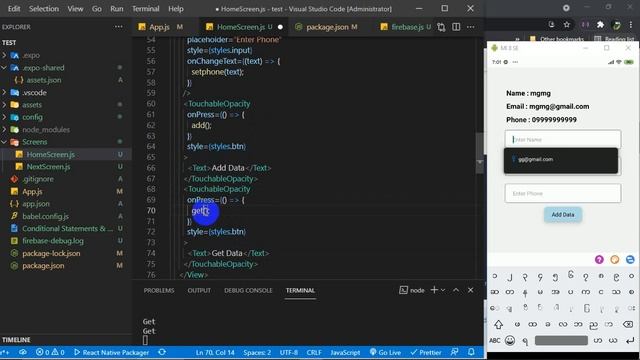This screenshot has height=360, width=640.
Task: Open the View menu
Action: (75, 9)
